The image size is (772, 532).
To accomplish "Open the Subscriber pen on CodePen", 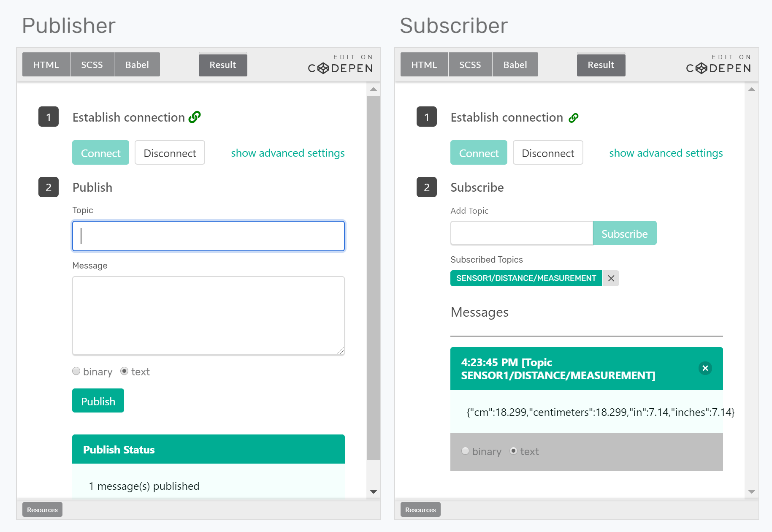I will click(718, 64).
